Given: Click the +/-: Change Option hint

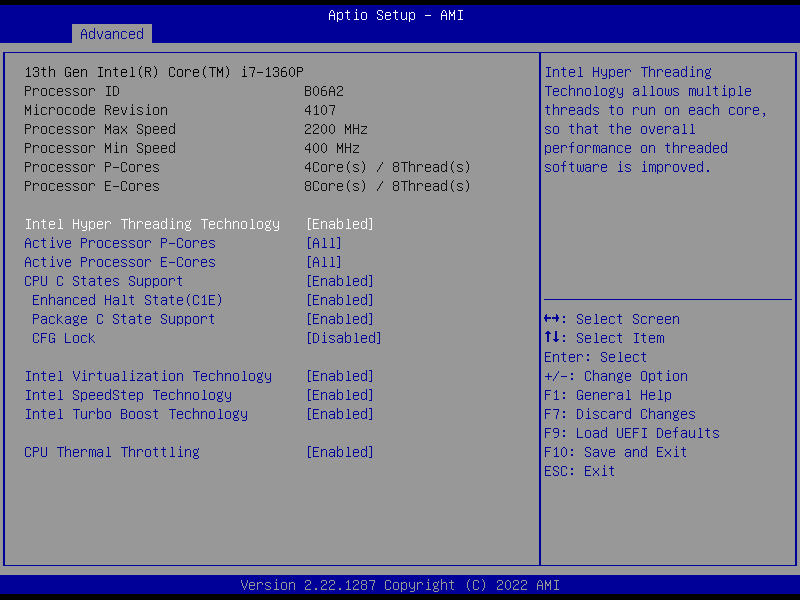Looking at the screenshot, I should click(616, 377).
